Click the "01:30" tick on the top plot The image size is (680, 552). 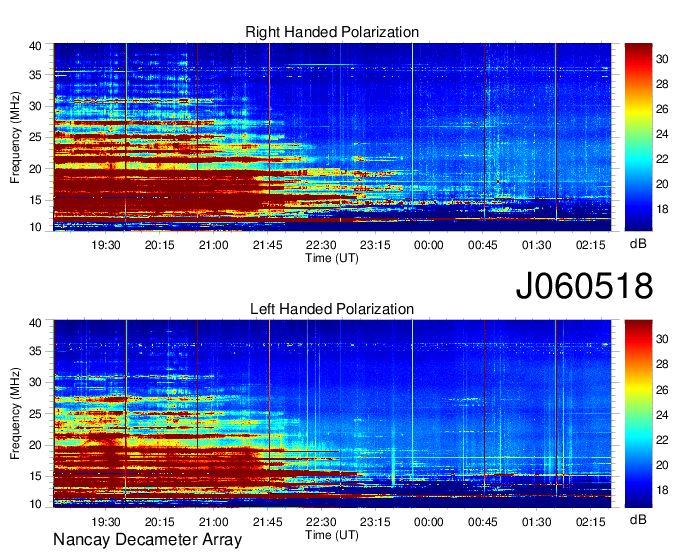pyautogui.click(x=536, y=245)
